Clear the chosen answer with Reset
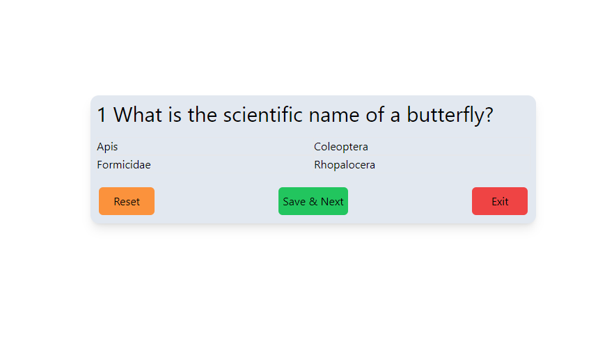Screen dimensions: 614x364 click(x=127, y=201)
